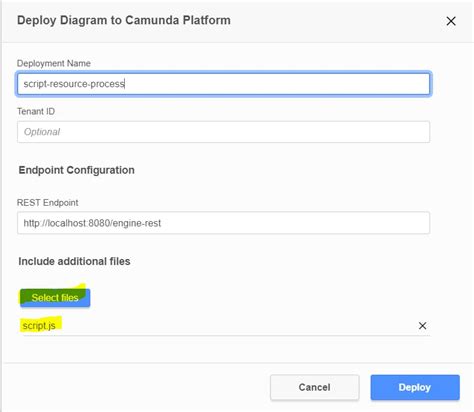474x412 pixels.
Task: Remove script.js using its X icon
Action: point(422,326)
